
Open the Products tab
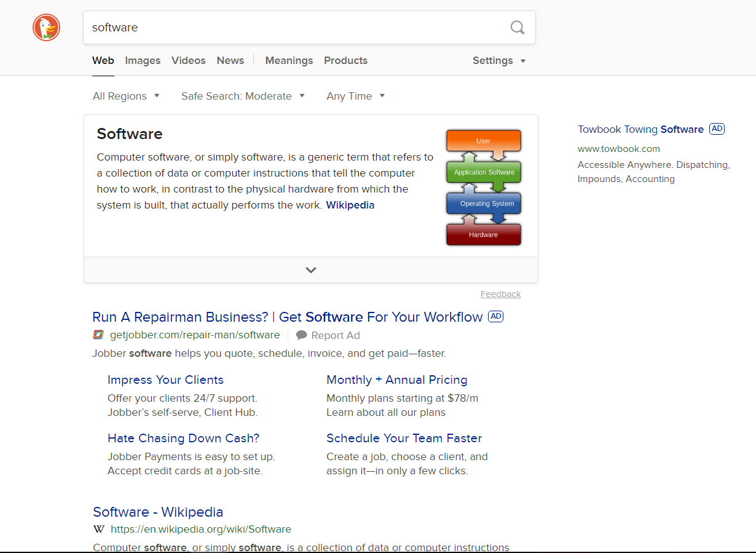tap(346, 60)
